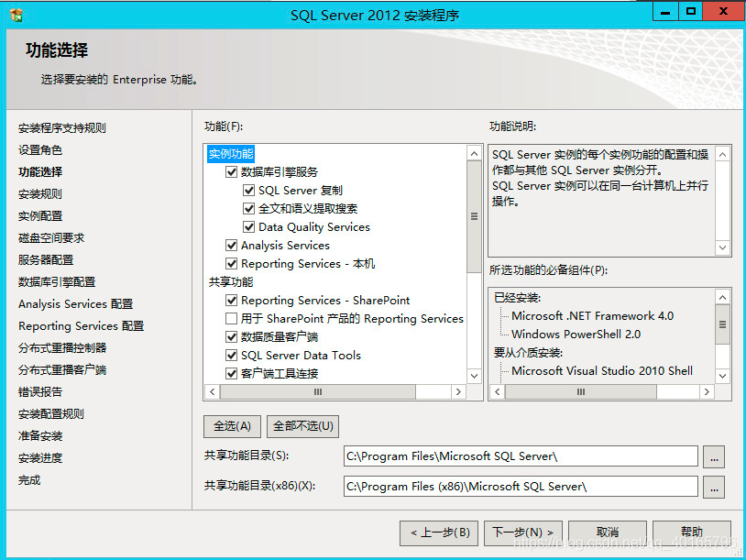Click prerequisites vertical scrollbar thumb
Image resolution: width=746 pixels, height=560 pixels.
coord(723,324)
